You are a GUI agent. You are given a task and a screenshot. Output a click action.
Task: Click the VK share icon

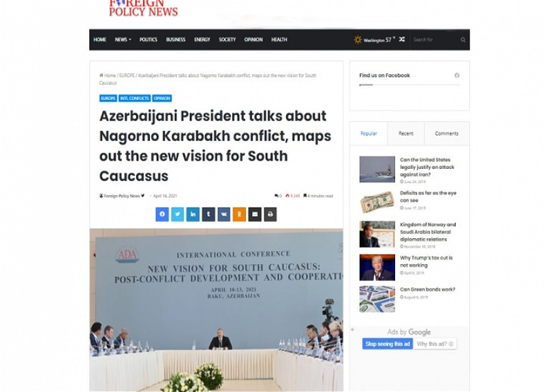[x=224, y=214]
